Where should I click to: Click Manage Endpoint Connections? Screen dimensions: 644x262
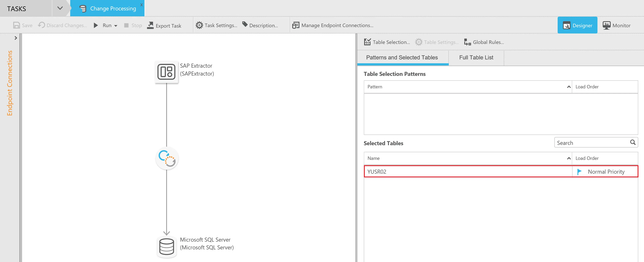(x=333, y=25)
